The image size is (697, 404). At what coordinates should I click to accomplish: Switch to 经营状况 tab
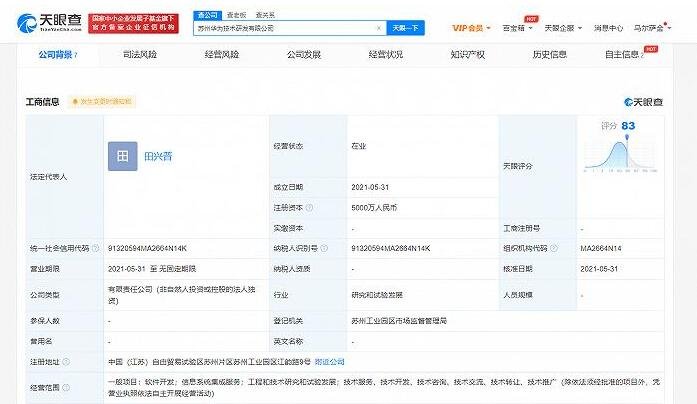tap(386, 55)
